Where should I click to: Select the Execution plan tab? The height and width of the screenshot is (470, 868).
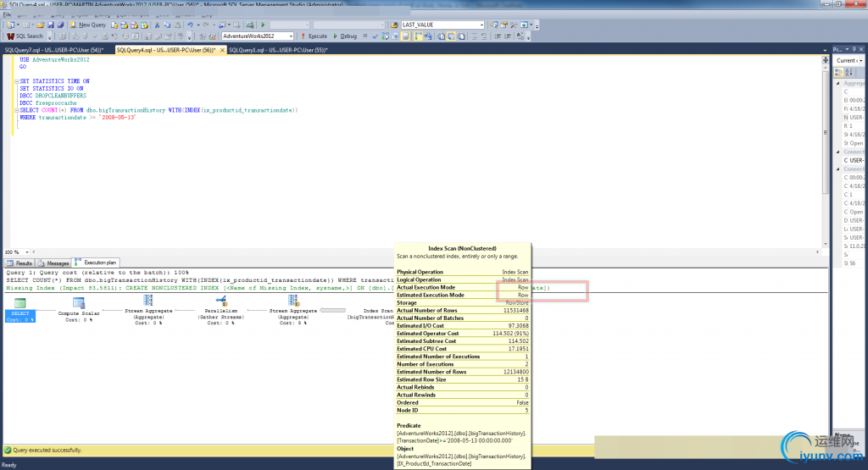pos(97,263)
